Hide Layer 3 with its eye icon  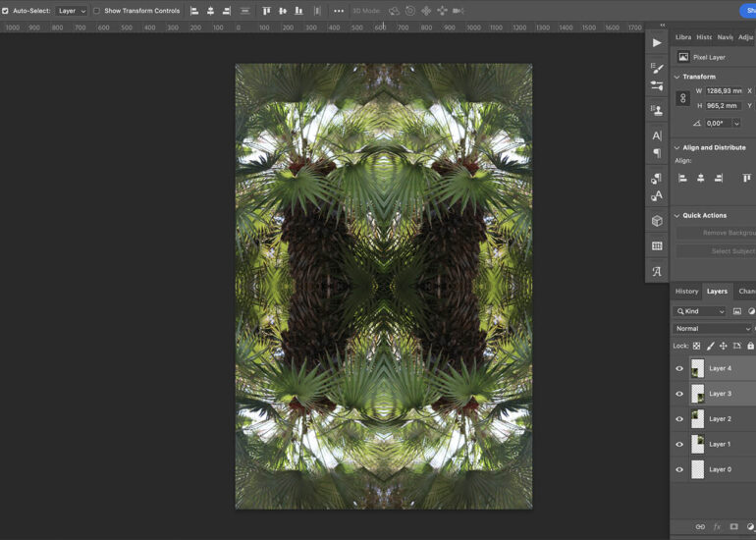[x=679, y=394]
